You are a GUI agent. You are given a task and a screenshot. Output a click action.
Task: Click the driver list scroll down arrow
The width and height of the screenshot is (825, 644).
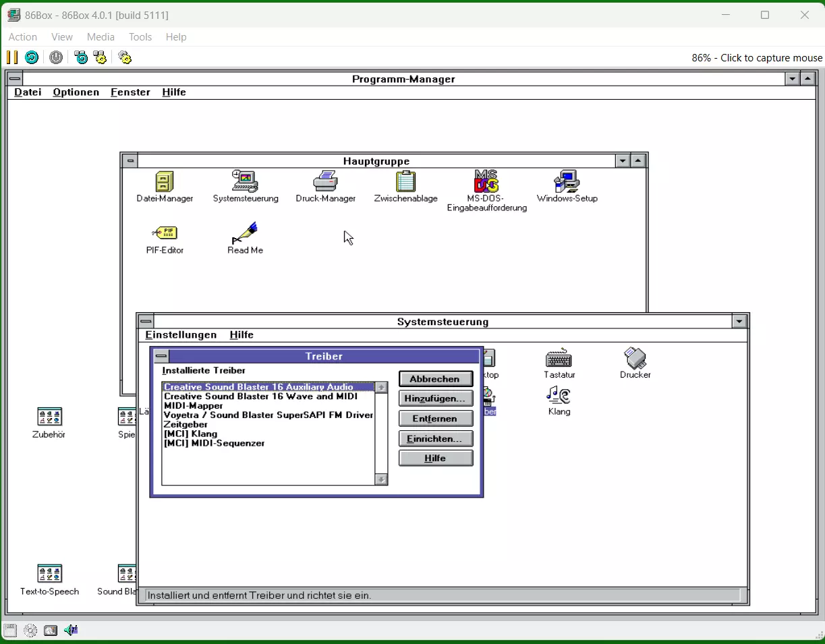[381, 479]
